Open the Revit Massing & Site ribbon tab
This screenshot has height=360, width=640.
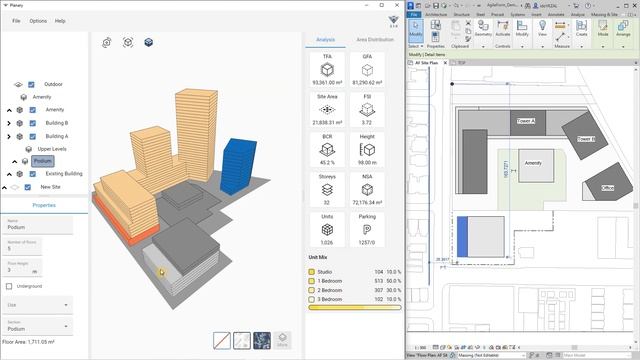(604, 14)
